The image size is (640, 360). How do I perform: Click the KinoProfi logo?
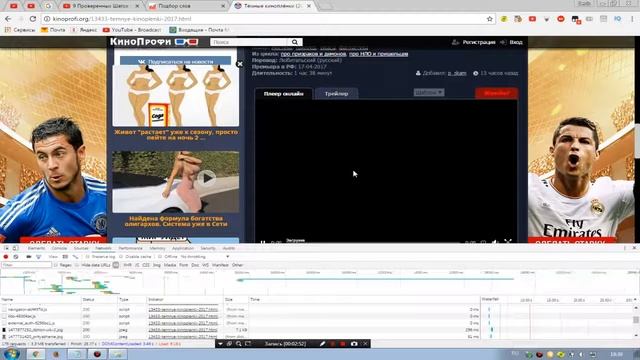coord(154,42)
